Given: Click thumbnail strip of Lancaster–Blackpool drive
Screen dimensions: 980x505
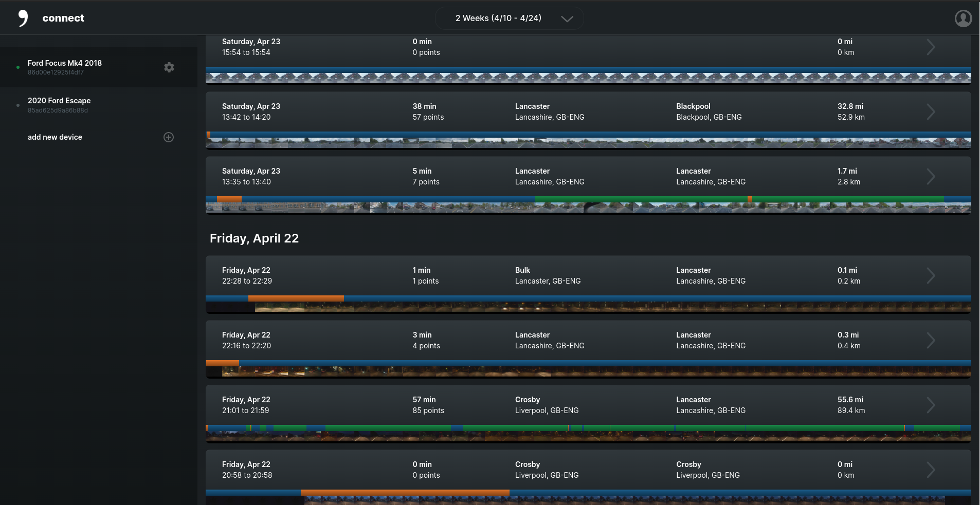Looking at the screenshot, I should [588, 143].
